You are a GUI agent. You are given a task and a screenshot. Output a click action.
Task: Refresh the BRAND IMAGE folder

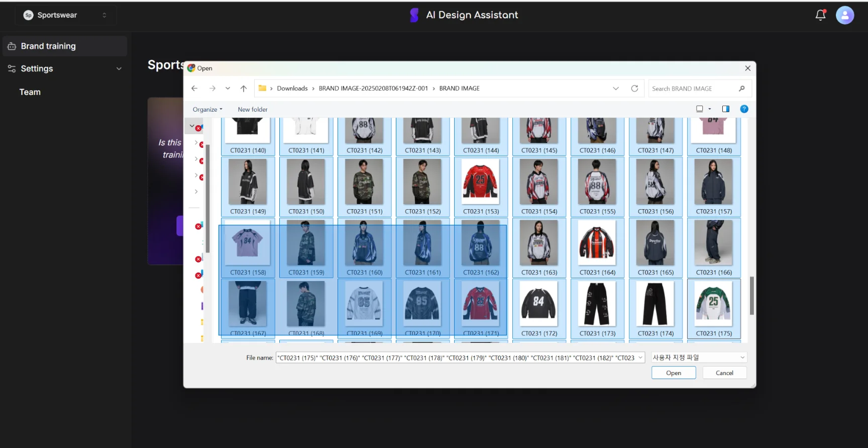click(634, 88)
